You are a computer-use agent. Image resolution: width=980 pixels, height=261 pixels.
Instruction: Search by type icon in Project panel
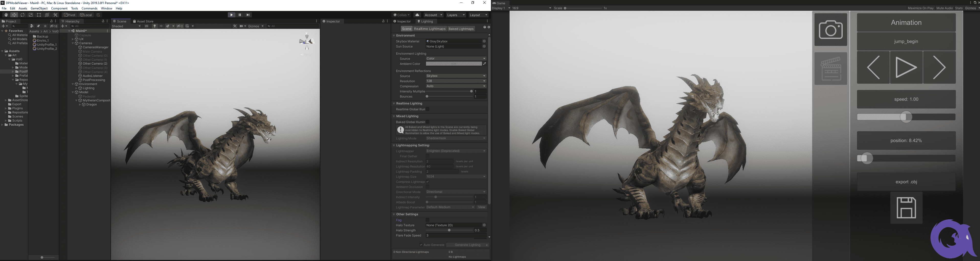[x=32, y=26]
